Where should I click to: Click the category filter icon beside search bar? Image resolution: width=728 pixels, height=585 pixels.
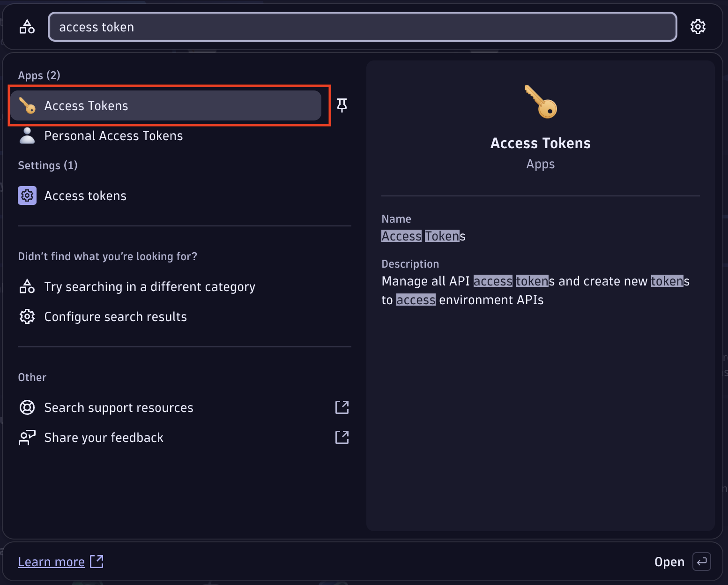pyautogui.click(x=27, y=27)
